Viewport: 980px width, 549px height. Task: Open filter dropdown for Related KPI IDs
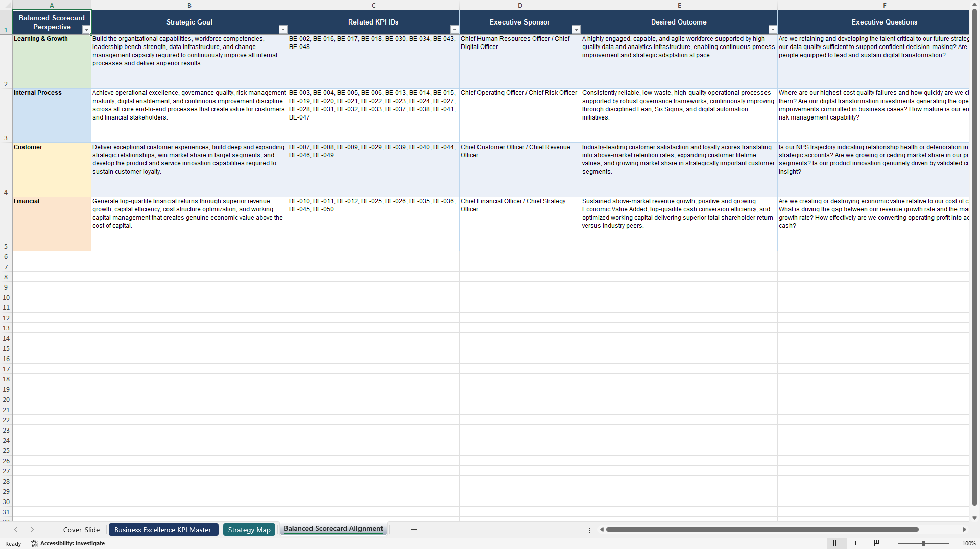click(455, 30)
